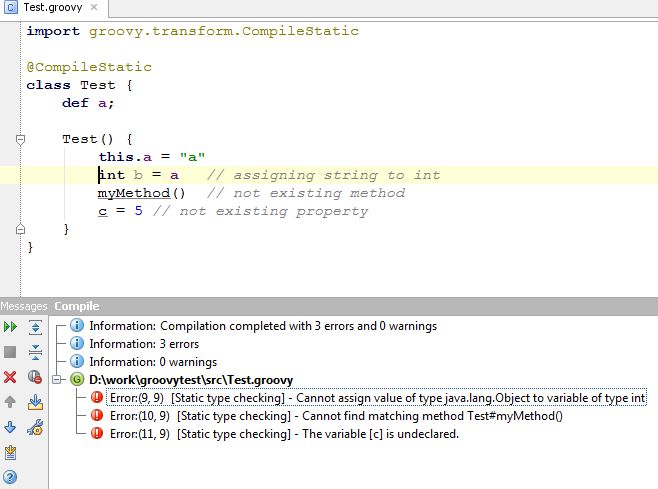The height and width of the screenshot is (489, 658).
Task: Click info icon beside '3 errors' row
Action: (77, 343)
